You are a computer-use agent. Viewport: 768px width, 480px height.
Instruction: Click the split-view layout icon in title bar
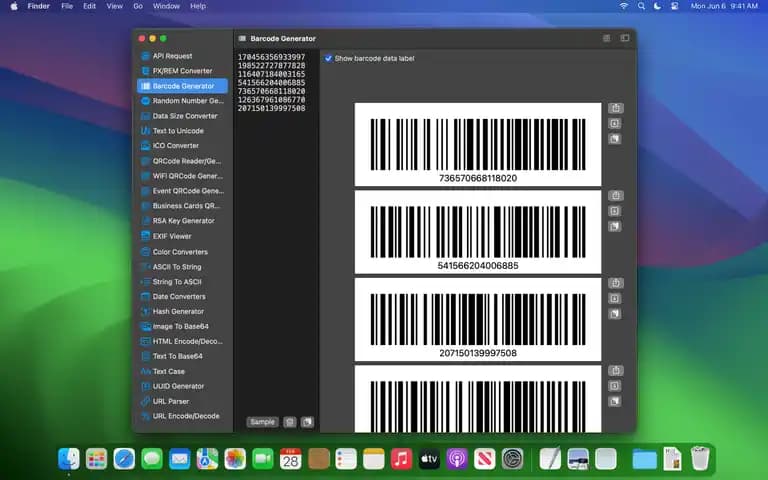coord(606,38)
